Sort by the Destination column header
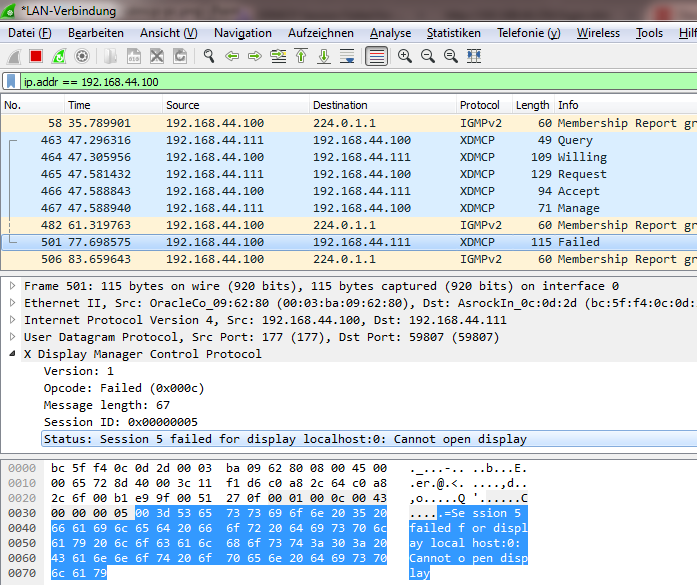 383,105
